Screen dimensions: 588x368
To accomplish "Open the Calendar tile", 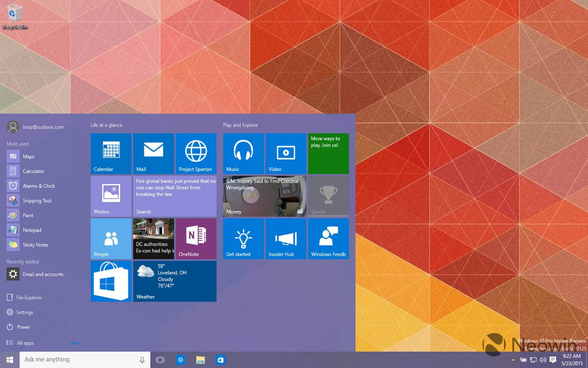I will pos(111,153).
